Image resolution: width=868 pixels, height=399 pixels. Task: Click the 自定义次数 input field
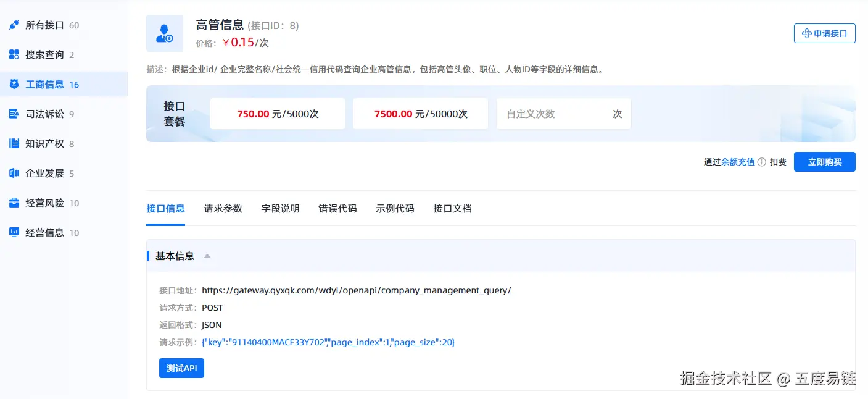pyautogui.click(x=564, y=114)
